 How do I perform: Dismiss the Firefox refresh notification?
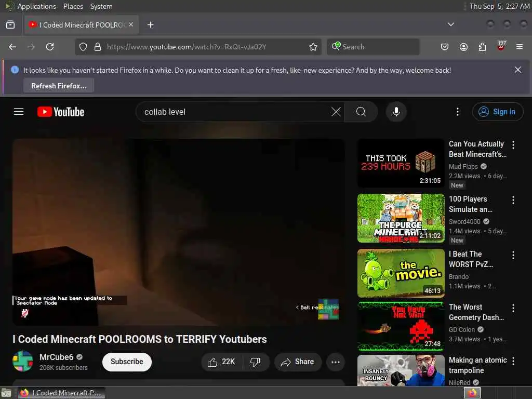(x=518, y=70)
